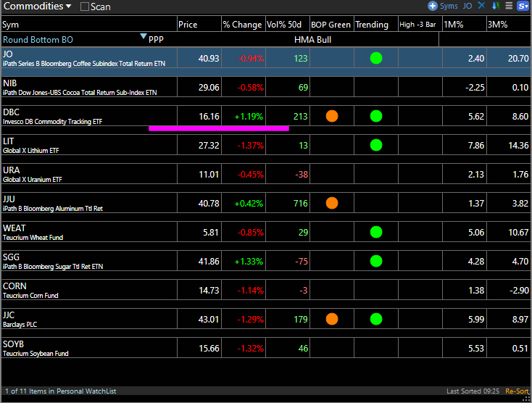Select the URA symbol
Viewport: 532px width, 403px height.
pyautogui.click(x=11, y=170)
